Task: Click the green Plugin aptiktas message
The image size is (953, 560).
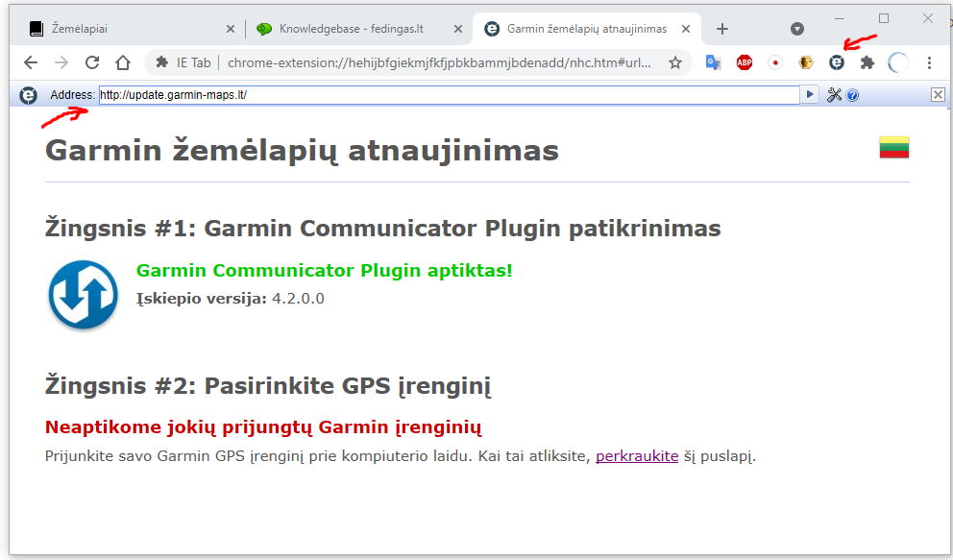Action: (x=325, y=270)
